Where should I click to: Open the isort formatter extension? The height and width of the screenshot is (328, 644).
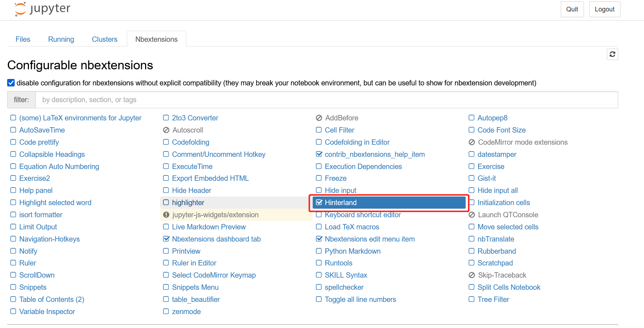41,215
